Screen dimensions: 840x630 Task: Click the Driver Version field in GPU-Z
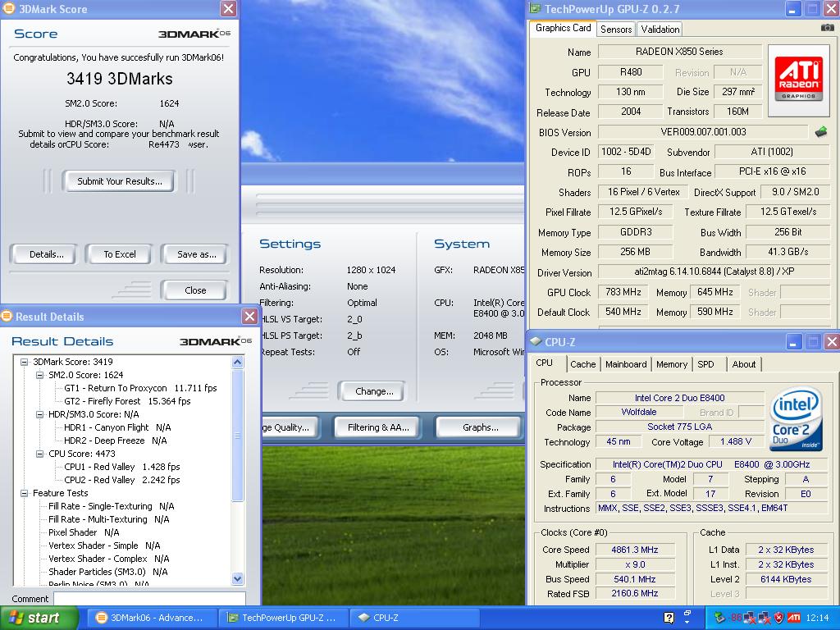pos(714,272)
